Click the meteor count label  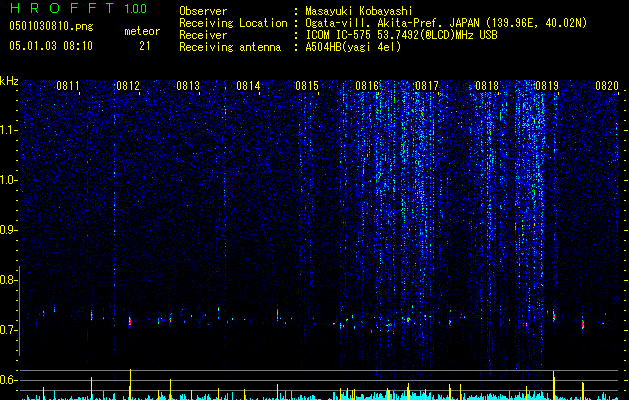[142, 31]
